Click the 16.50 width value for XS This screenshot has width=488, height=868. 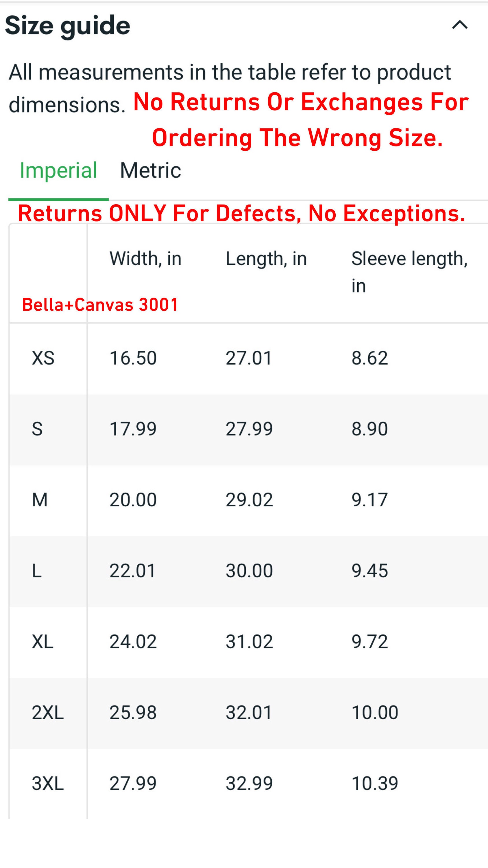coord(133,358)
